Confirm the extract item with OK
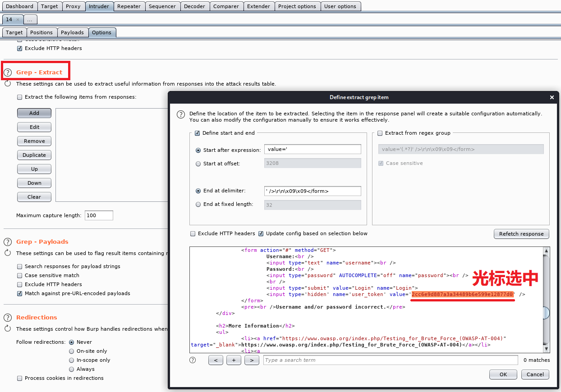The image size is (561, 392). [503, 374]
